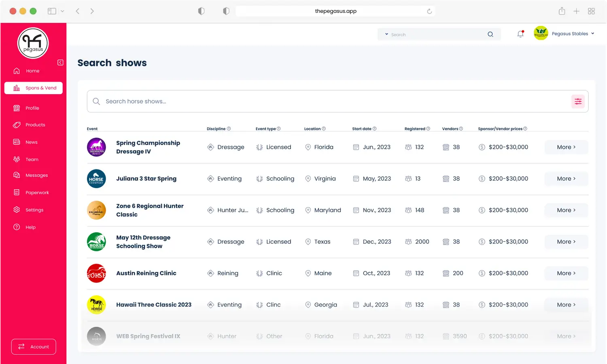The height and width of the screenshot is (364, 607).
Task: Open Safari sidebar options dropdown chevron
Action: (62, 11)
